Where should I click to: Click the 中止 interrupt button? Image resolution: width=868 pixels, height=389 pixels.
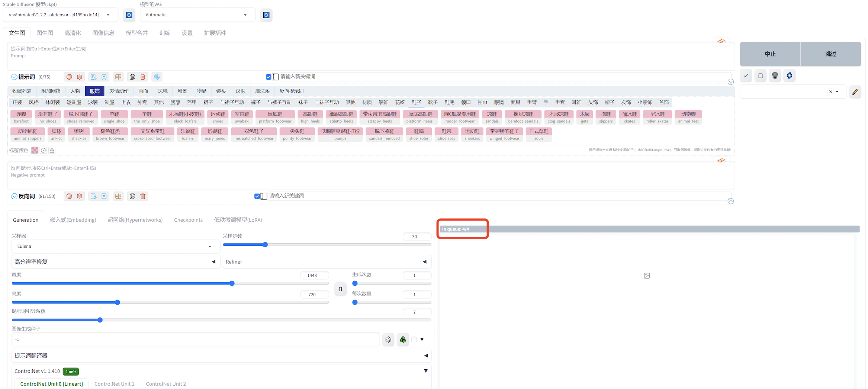(770, 54)
